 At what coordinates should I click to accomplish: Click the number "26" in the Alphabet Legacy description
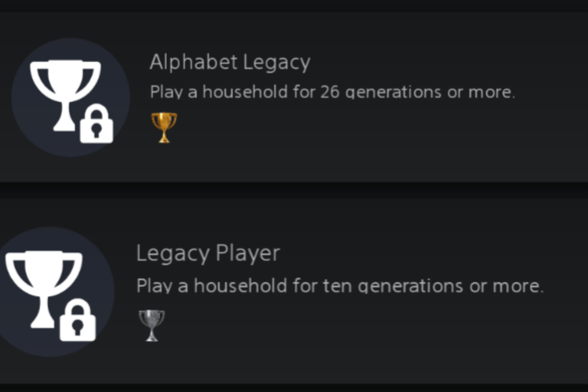[330, 92]
